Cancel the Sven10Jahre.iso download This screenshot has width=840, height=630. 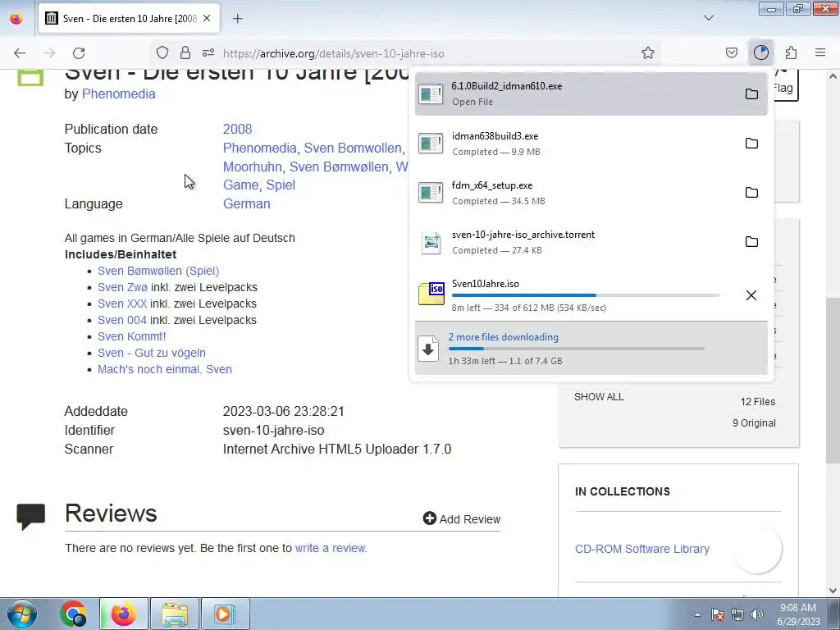(x=751, y=295)
